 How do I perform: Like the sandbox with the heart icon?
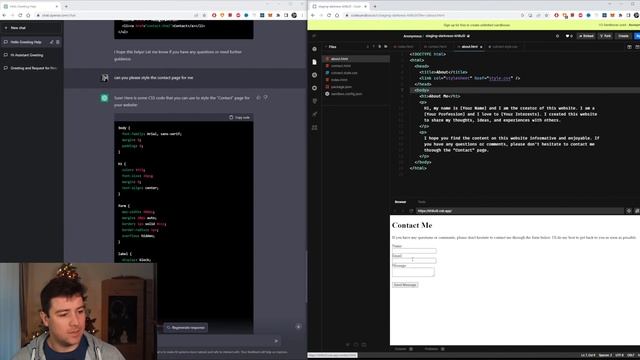[568, 36]
